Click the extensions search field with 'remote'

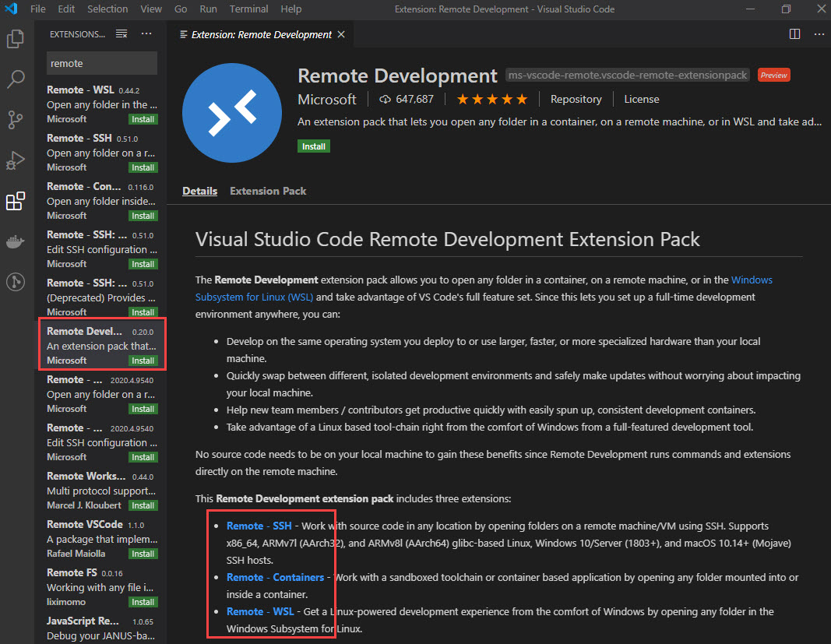click(x=102, y=63)
